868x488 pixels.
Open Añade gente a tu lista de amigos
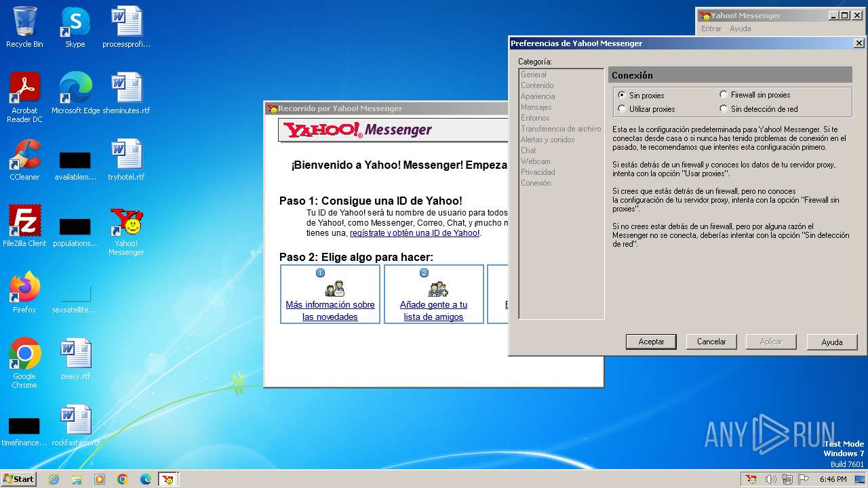pyautogui.click(x=434, y=310)
